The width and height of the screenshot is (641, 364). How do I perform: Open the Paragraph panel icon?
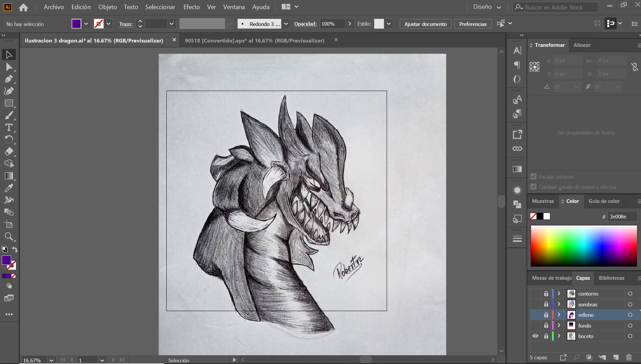[x=517, y=65]
